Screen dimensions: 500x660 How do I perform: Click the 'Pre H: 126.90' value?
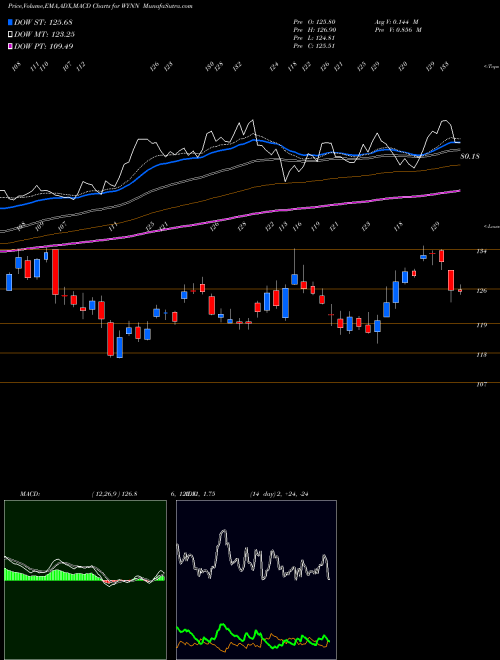click(x=314, y=30)
